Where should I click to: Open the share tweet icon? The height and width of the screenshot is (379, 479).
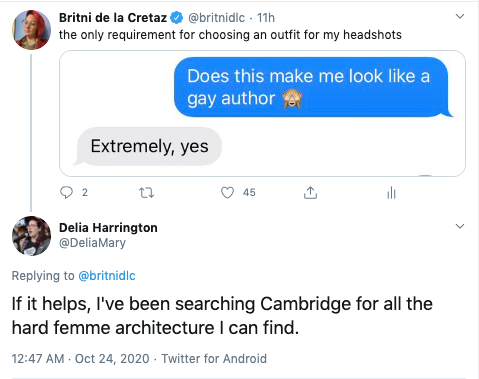pyautogui.click(x=310, y=192)
